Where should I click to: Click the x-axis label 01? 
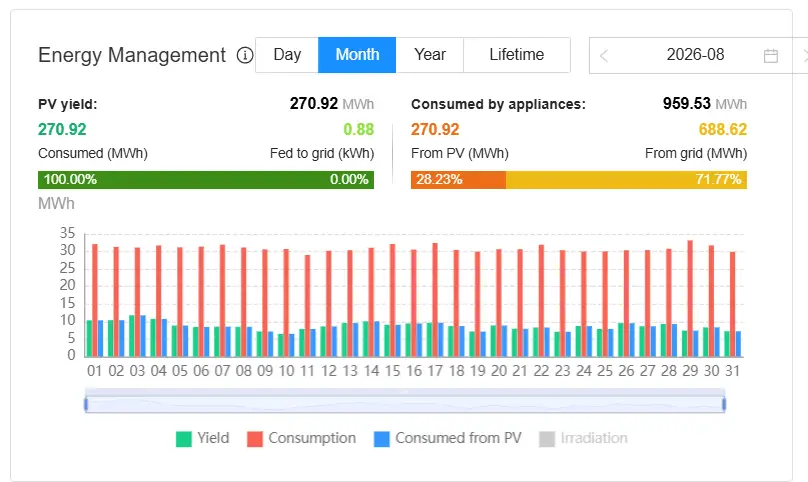pos(95,371)
